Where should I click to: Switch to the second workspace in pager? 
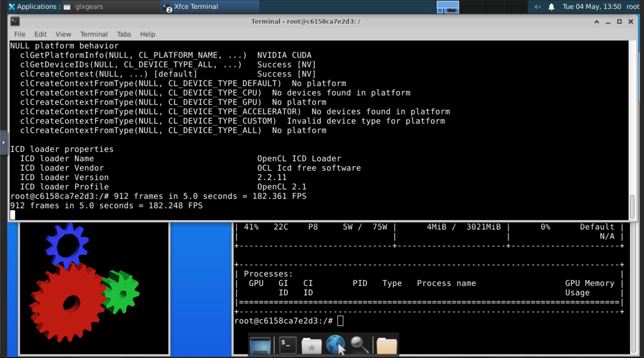(x=470, y=7)
